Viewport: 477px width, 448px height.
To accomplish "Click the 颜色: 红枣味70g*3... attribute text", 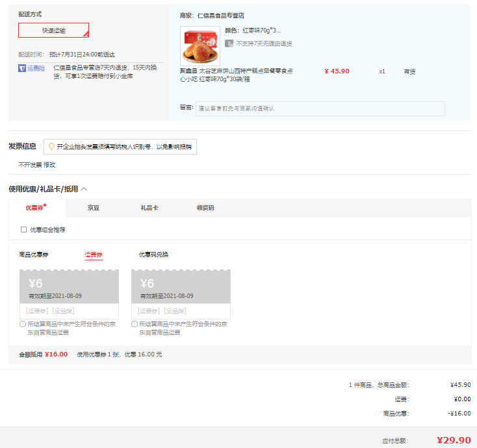I will (x=253, y=31).
